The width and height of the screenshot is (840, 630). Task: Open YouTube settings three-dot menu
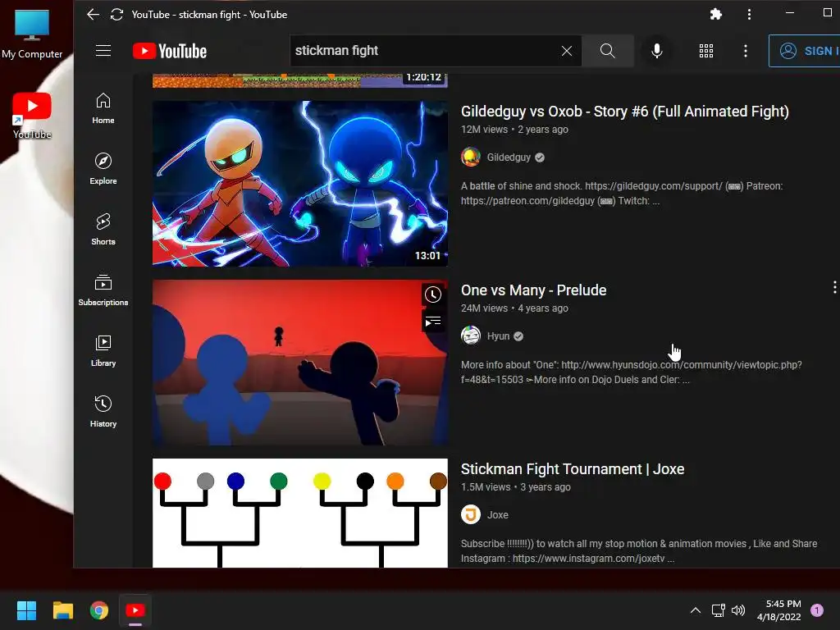pos(745,51)
